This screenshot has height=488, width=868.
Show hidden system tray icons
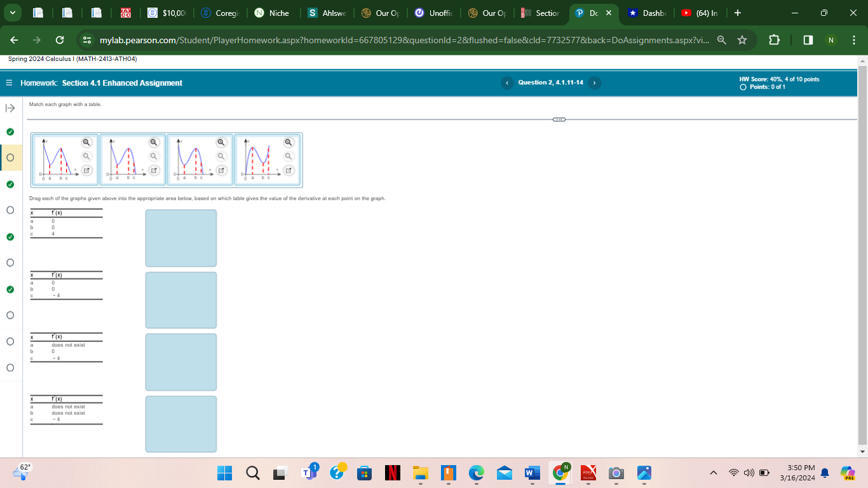pos(713,473)
